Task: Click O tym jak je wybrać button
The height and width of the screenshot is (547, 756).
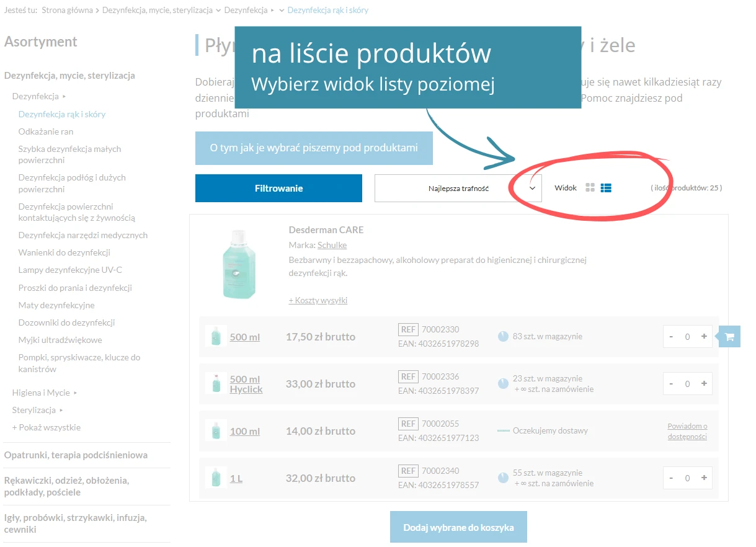Action: click(314, 148)
